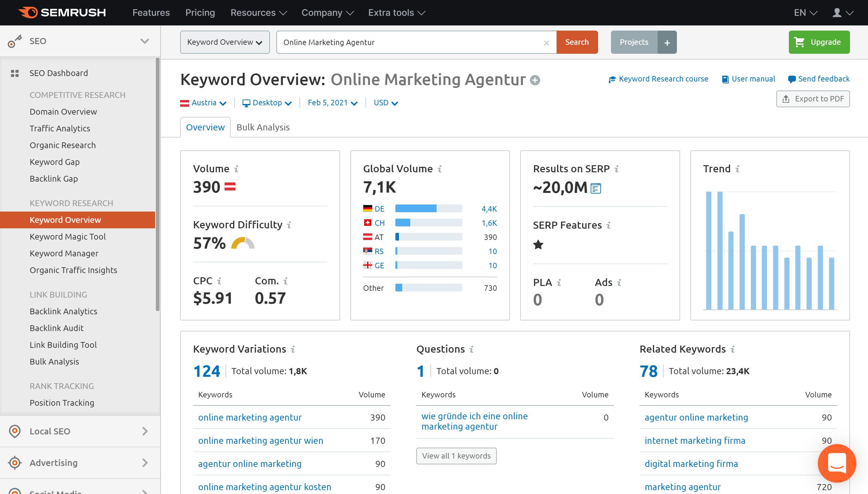Image resolution: width=868 pixels, height=494 pixels.
Task: Open the user account icon menu
Action: click(x=843, y=13)
